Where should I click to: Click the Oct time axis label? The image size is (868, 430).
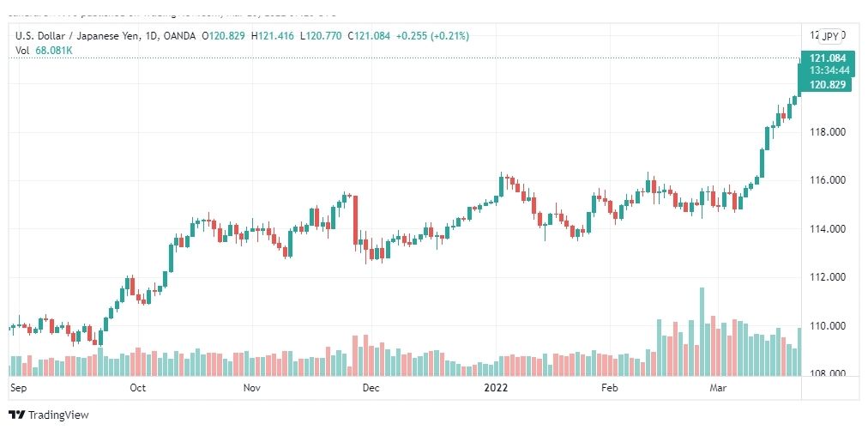coord(138,388)
